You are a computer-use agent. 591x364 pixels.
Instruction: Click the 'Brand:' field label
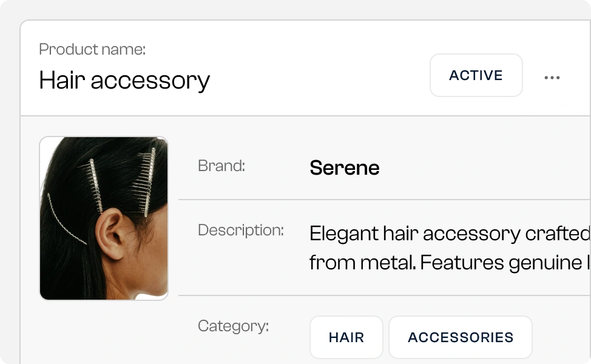[221, 166]
